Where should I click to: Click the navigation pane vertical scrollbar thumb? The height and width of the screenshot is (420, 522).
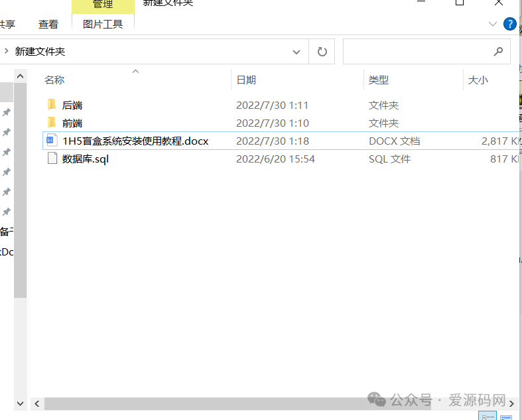pyautogui.click(x=20, y=190)
